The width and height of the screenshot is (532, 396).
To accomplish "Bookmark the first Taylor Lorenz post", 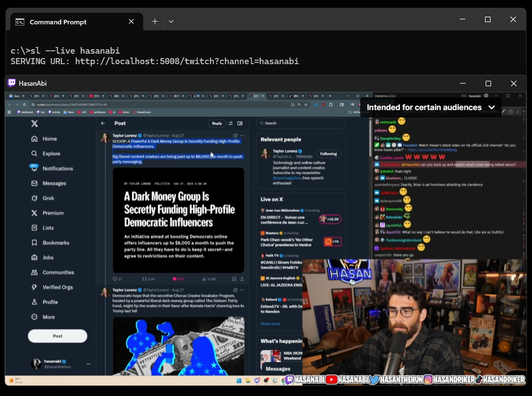I will coord(234,279).
